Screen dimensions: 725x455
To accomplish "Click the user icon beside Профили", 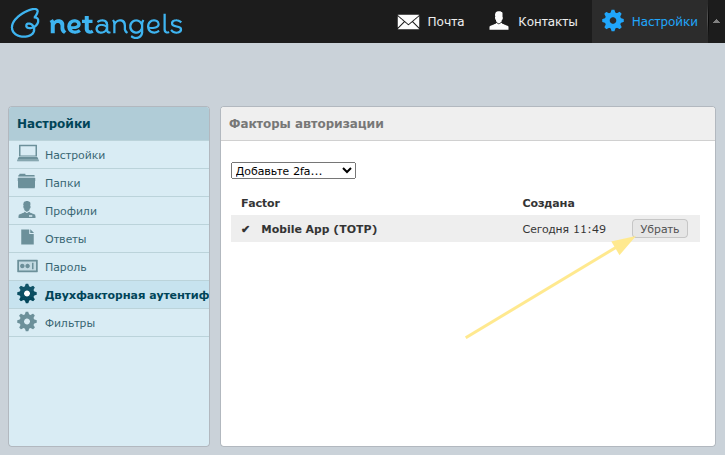I will pyautogui.click(x=28, y=211).
